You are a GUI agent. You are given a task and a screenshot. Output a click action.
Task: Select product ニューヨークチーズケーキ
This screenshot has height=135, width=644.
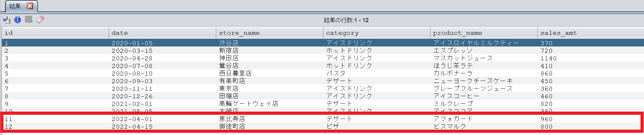pos(473,81)
